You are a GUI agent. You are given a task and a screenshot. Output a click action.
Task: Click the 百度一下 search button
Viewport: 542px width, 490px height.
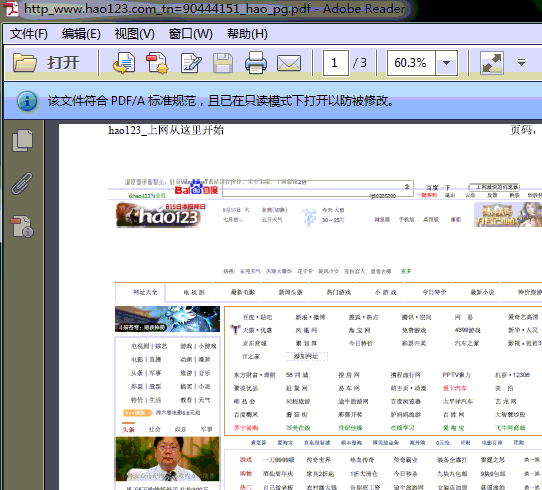coord(438,188)
